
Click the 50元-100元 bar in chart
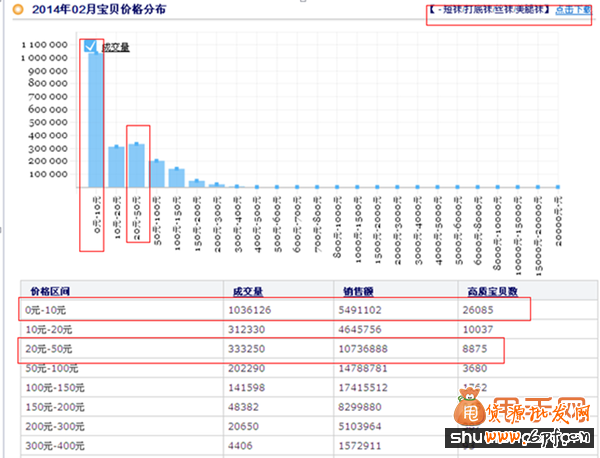pos(157,173)
